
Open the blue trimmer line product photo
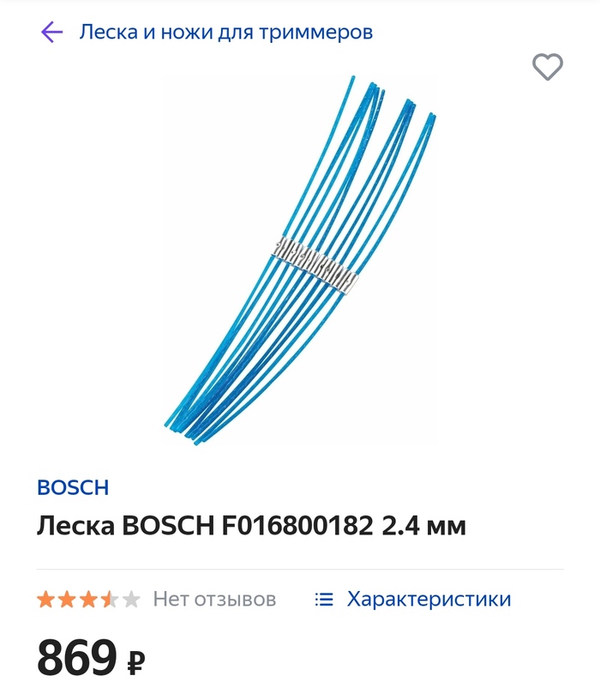pyautogui.click(x=300, y=261)
